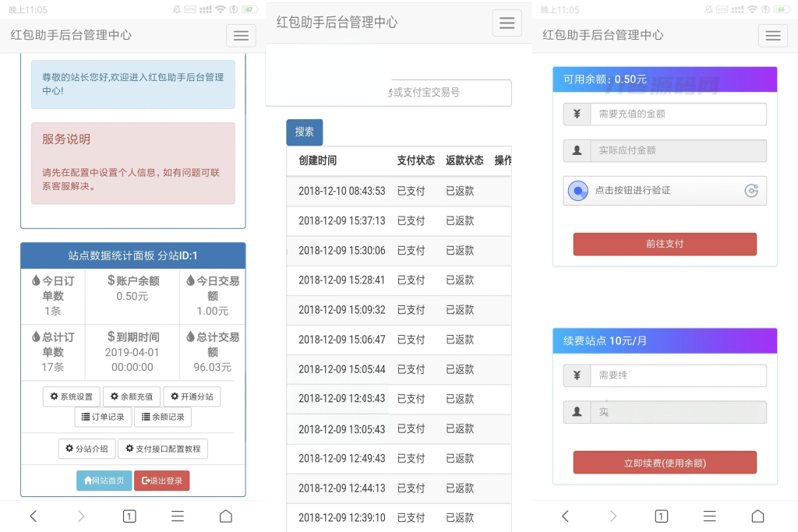Click the ¥ icon next to recharge amount field
798x532 pixels.
(576, 114)
